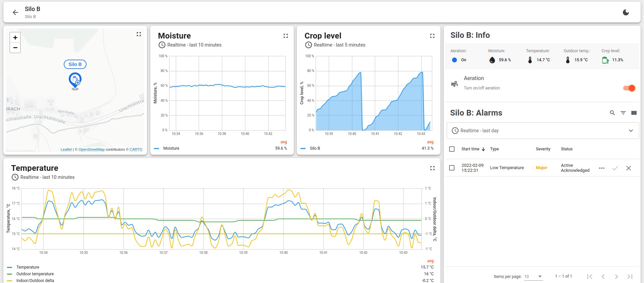Open the alarms filter icon
The image size is (644, 283).
click(x=623, y=113)
